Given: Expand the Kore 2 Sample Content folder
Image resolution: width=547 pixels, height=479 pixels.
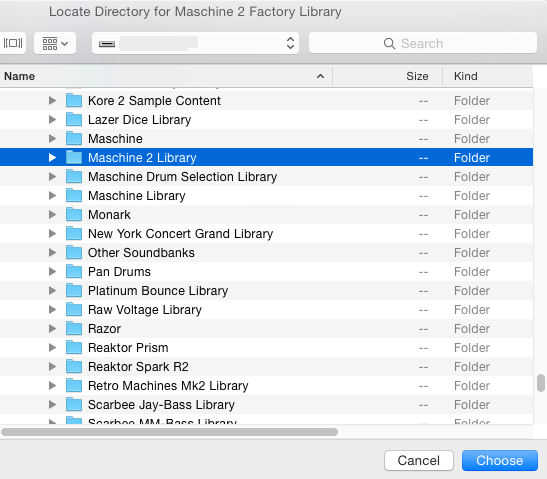Looking at the screenshot, I should click(52, 101).
